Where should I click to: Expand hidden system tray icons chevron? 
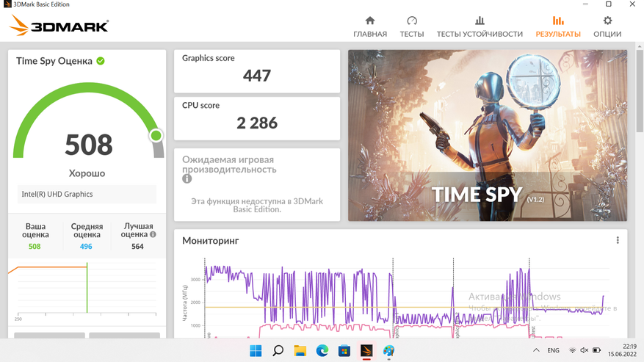536,350
